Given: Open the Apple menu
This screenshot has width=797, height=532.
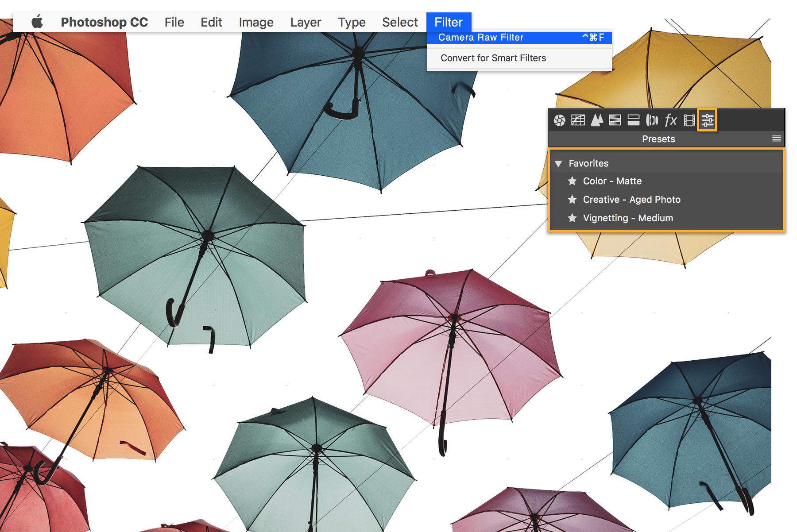Looking at the screenshot, I should click(x=38, y=22).
